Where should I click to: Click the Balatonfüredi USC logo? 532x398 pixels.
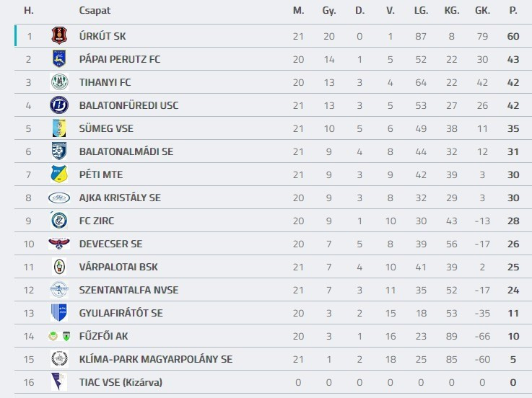pyautogui.click(x=58, y=105)
